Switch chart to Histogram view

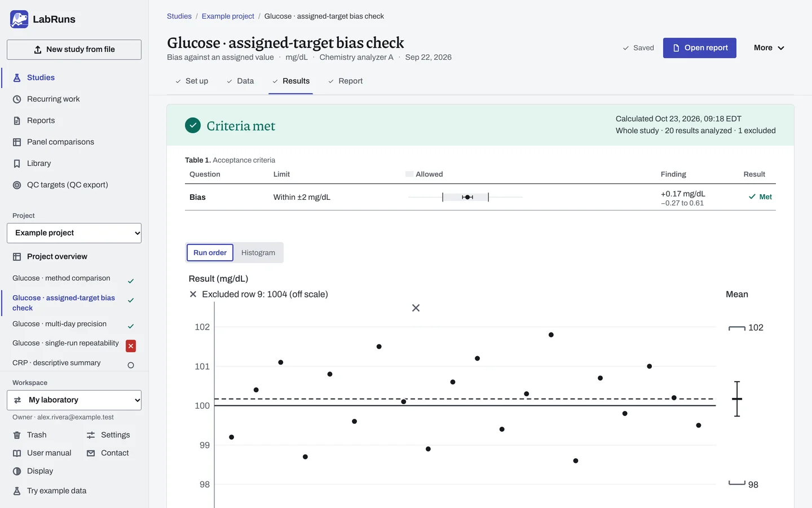[x=258, y=253]
